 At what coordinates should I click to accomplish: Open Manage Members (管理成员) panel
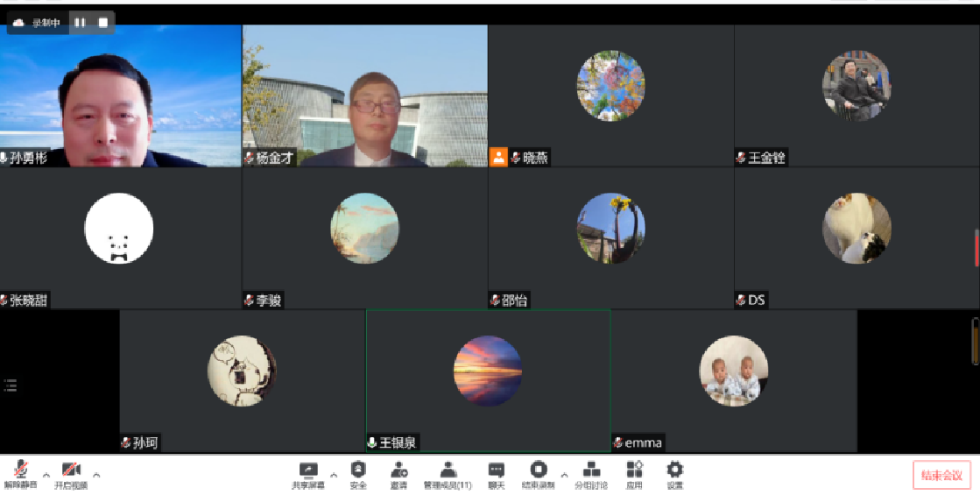(448, 474)
